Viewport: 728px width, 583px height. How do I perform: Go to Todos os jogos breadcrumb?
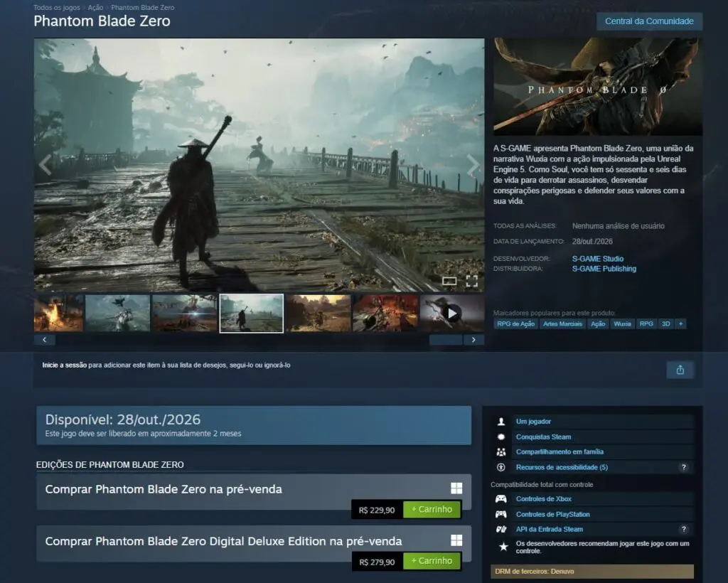[57, 7]
